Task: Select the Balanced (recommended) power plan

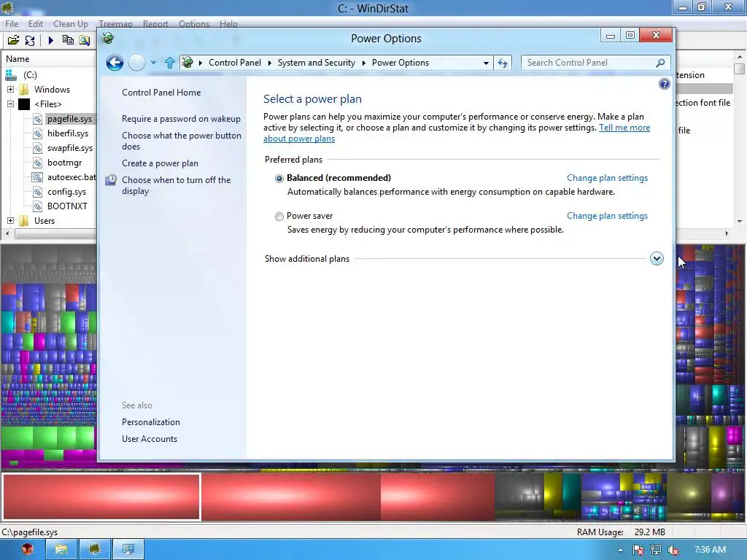Action: [x=279, y=178]
